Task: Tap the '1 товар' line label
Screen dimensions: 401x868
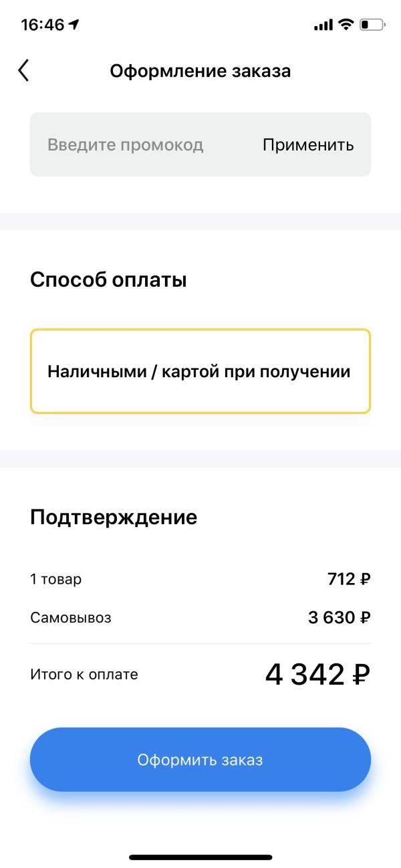Action: [56, 579]
